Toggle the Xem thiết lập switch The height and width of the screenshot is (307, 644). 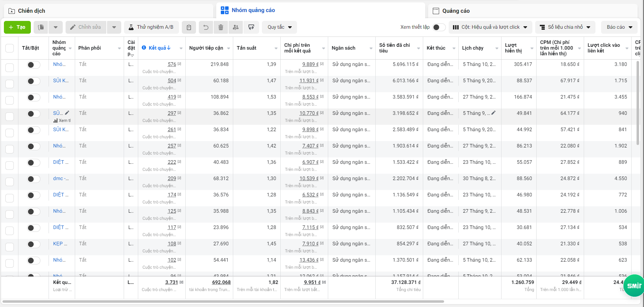tap(439, 27)
